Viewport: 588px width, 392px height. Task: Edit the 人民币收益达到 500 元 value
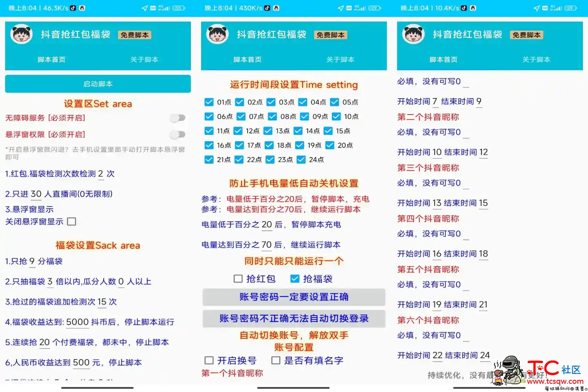(x=82, y=363)
